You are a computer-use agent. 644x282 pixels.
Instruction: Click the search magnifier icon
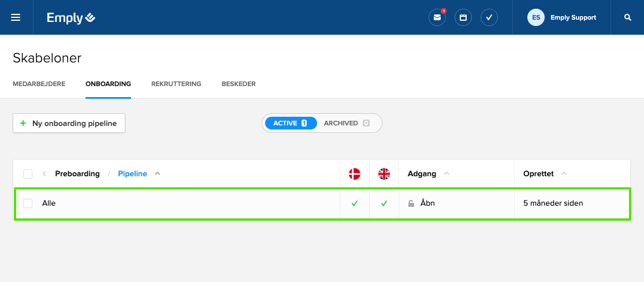pyautogui.click(x=628, y=17)
